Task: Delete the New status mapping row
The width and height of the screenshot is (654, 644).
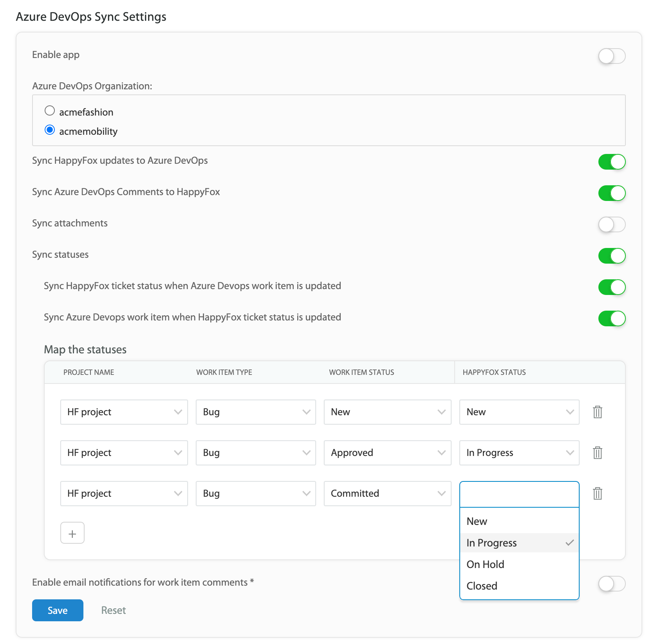Action: pos(597,412)
